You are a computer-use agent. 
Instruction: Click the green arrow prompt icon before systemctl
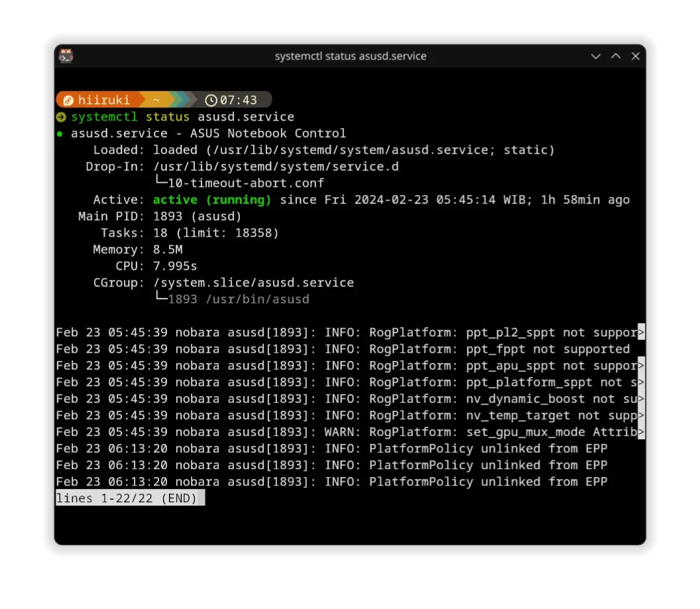click(61, 117)
